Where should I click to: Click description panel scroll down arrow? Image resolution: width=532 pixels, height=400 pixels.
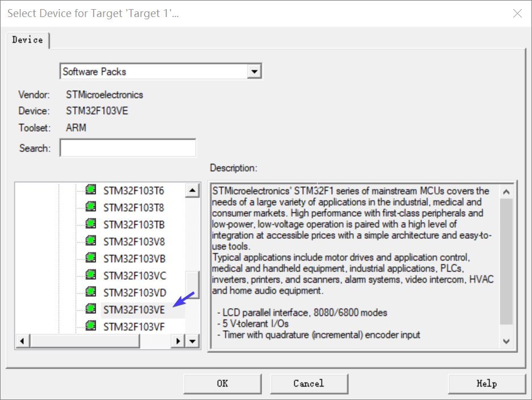506,342
